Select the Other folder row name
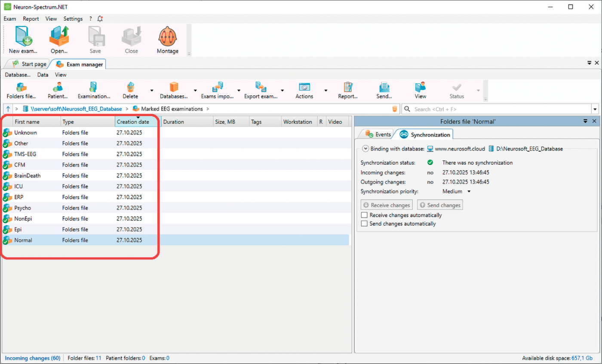 [21, 144]
